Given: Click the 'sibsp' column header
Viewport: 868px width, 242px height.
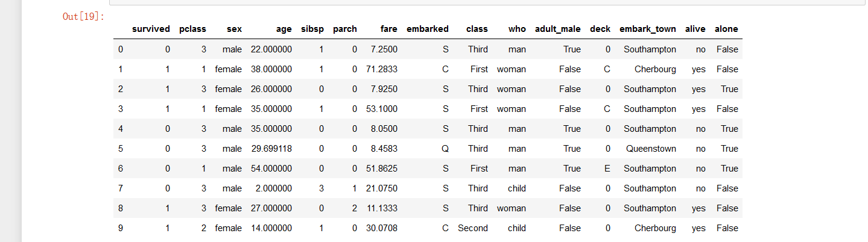Looking at the screenshot, I should pyautogui.click(x=312, y=29).
